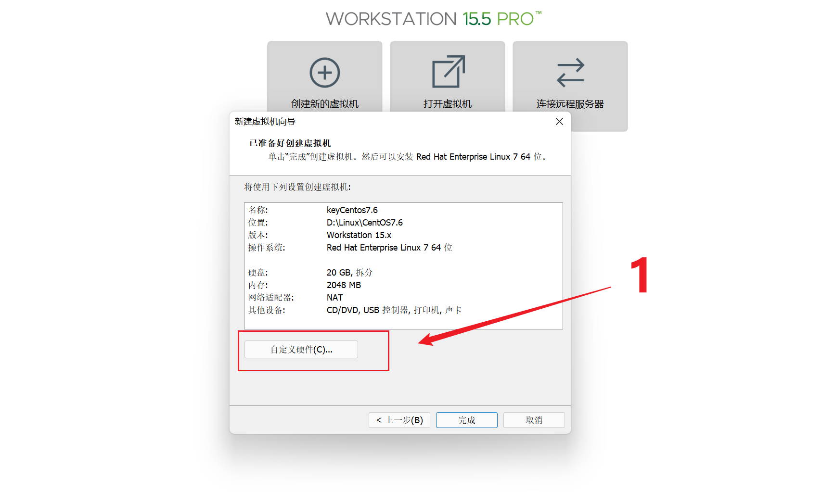Click the 硬盘: label row
This screenshot has height=504, width=822.
pyautogui.click(x=258, y=273)
